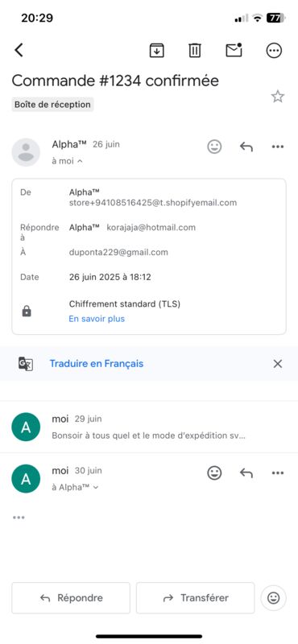Show trimmed content ellipsis in last message

[x=19, y=518]
